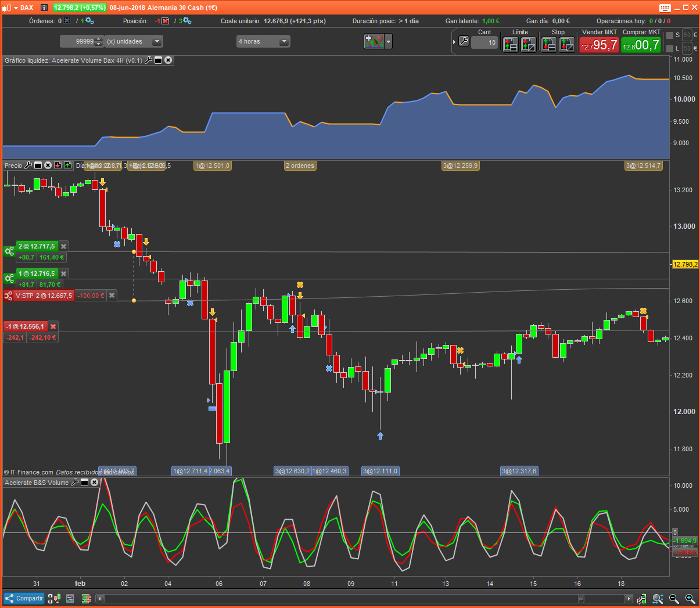700x608 pixels.
Task: Maximize the Precio chart panel
Action: pyautogui.click(x=38, y=166)
